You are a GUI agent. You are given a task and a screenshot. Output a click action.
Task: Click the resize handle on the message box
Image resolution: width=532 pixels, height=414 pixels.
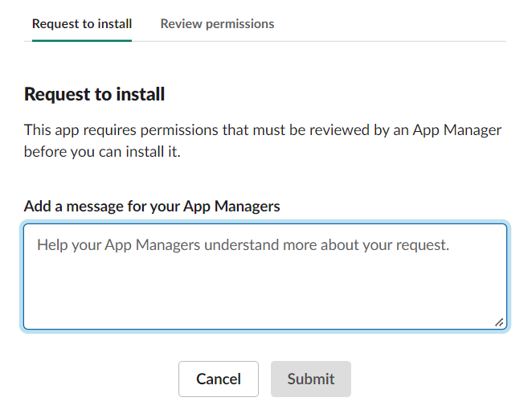click(499, 322)
